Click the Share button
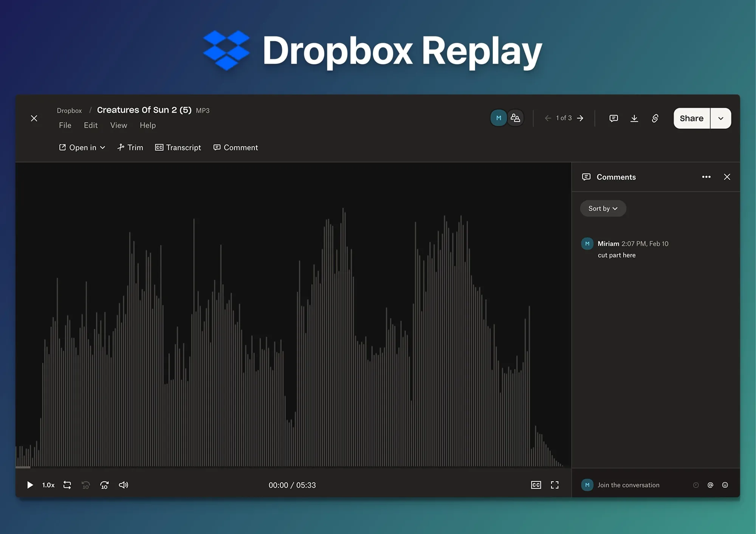756x534 pixels. [x=691, y=118]
